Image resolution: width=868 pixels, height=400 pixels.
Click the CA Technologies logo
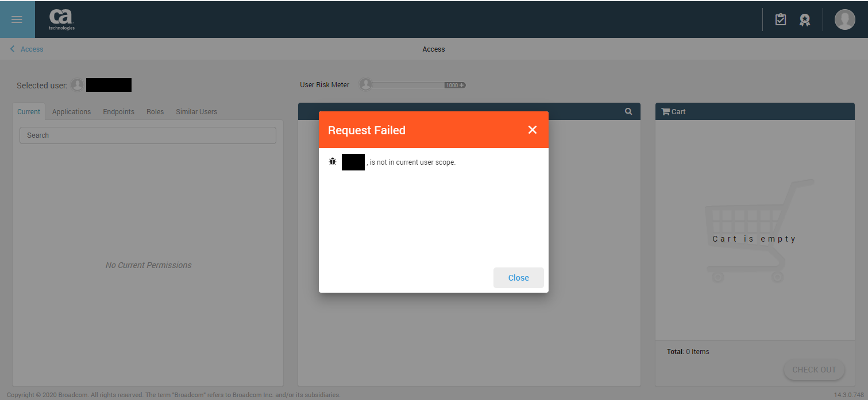tap(61, 20)
